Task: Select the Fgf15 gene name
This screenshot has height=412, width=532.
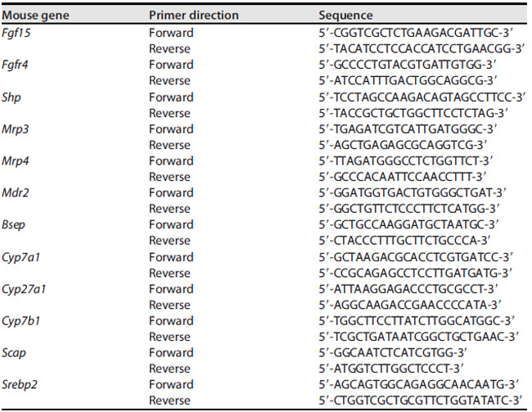Action: pyautogui.click(x=16, y=33)
